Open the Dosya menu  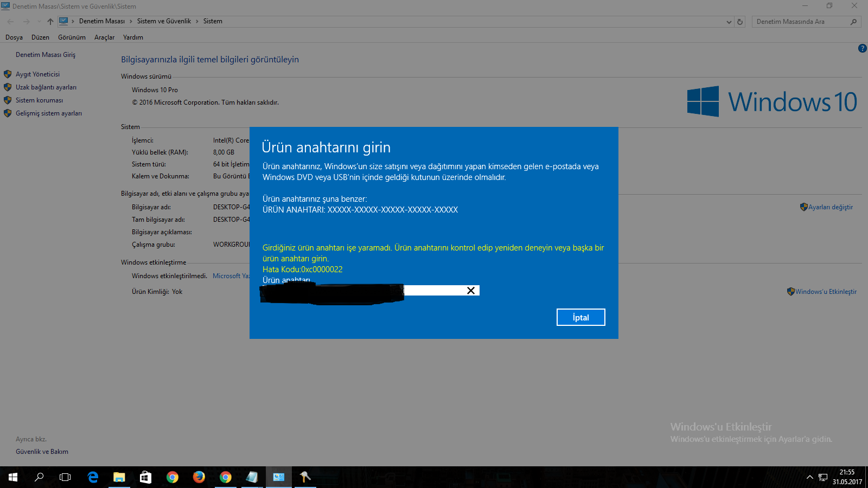[14, 37]
